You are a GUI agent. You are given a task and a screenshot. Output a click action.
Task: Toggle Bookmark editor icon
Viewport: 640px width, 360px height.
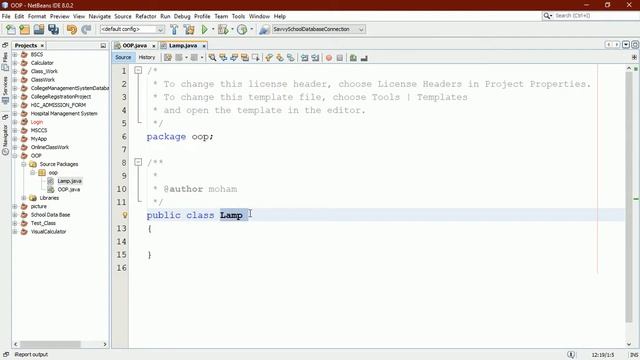(291, 58)
